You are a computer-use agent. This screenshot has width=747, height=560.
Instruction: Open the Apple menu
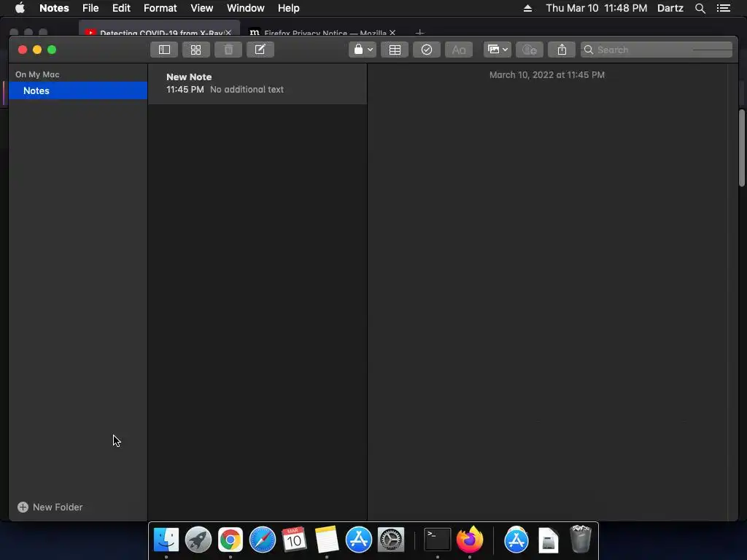click(x=20, y=8)
